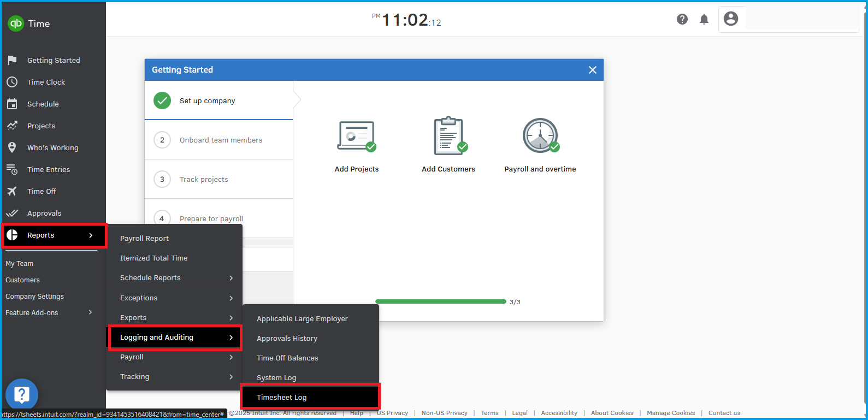Select Timesheet Log from submenu
This screenshot has height=420, width=868.
coord(282,397)
